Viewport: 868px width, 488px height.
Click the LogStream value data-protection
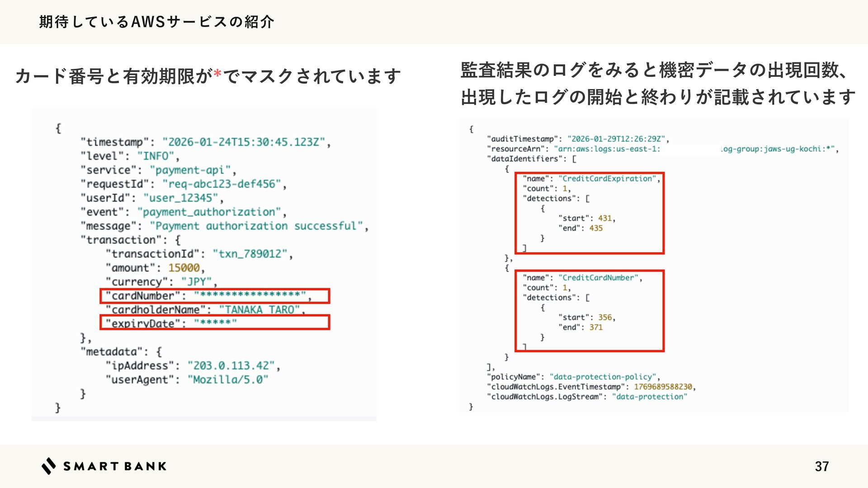point(649,397)
